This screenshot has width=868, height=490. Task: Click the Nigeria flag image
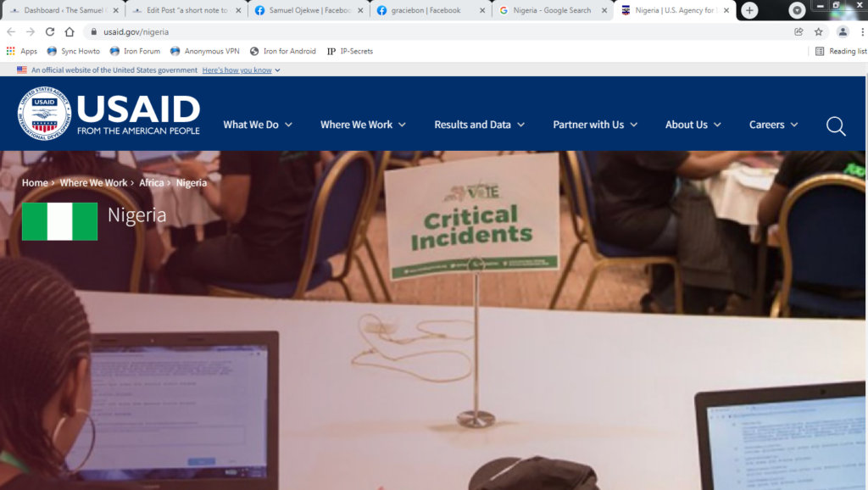60,221
